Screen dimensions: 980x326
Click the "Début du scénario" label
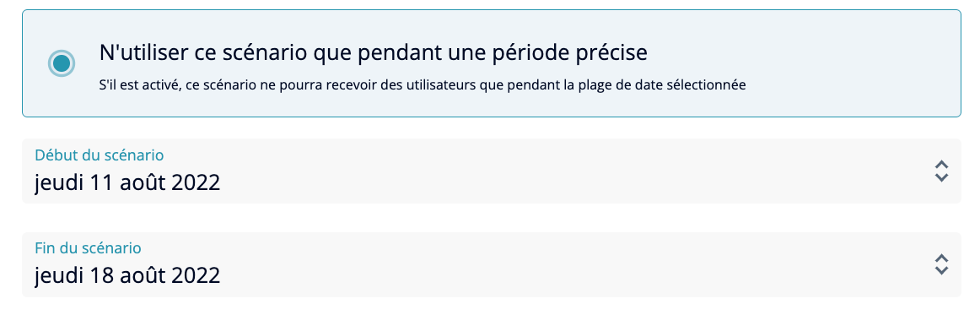click(x=100, y=155)
